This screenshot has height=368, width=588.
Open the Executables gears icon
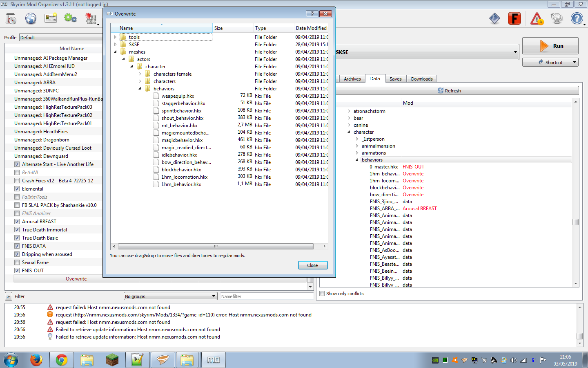(70, 18)
